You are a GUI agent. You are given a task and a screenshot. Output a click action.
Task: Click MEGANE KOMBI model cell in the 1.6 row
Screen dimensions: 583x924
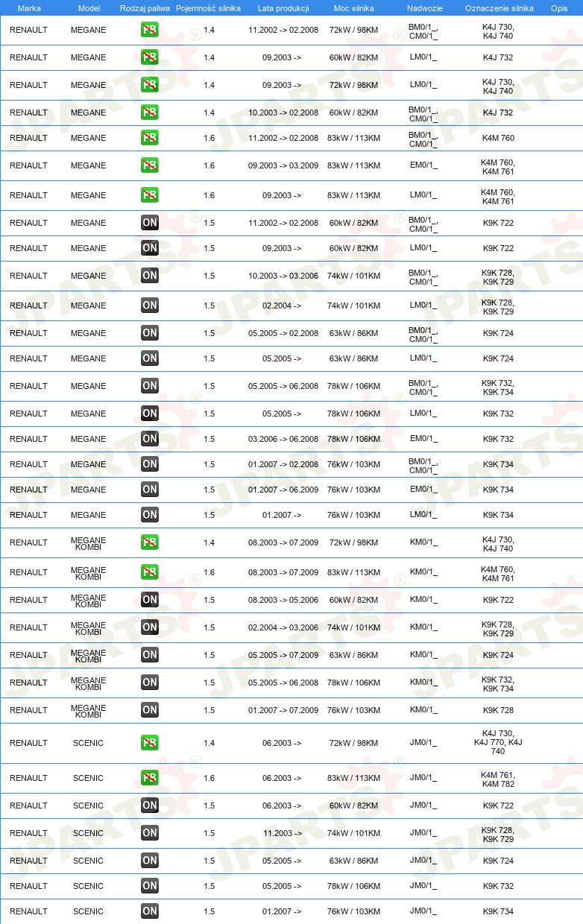(x=89, y=572)
